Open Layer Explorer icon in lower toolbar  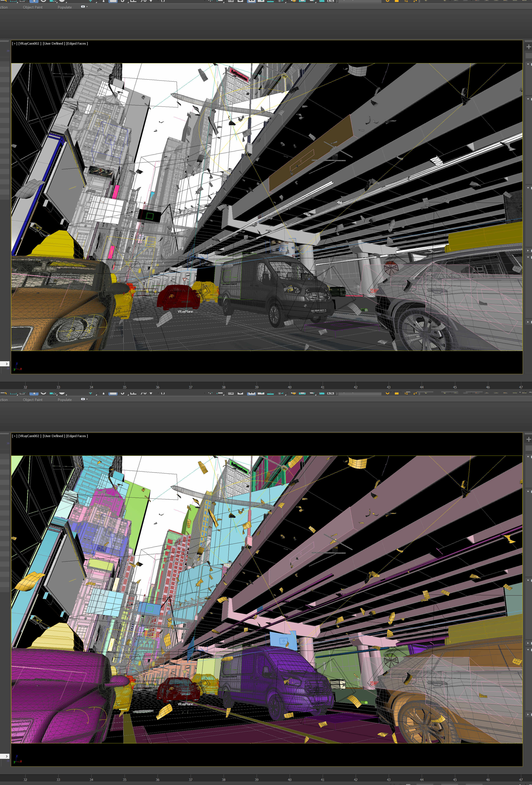coord(241,393)
